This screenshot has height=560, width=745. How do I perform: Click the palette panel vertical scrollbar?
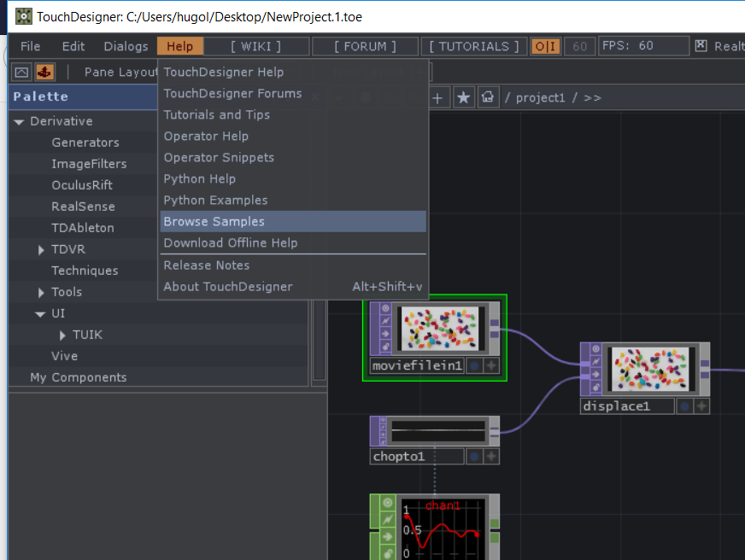coord(320,341)
